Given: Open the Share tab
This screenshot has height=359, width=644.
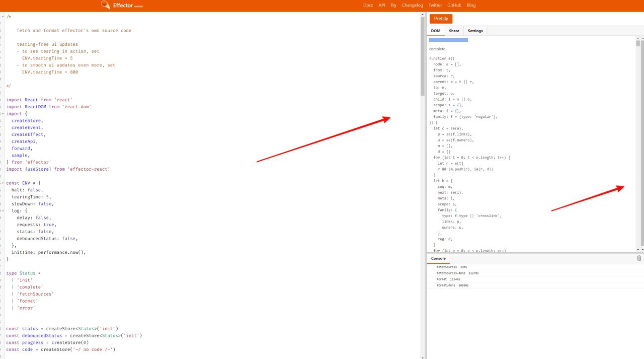Looking at the screenshot, I should [454, 31].
